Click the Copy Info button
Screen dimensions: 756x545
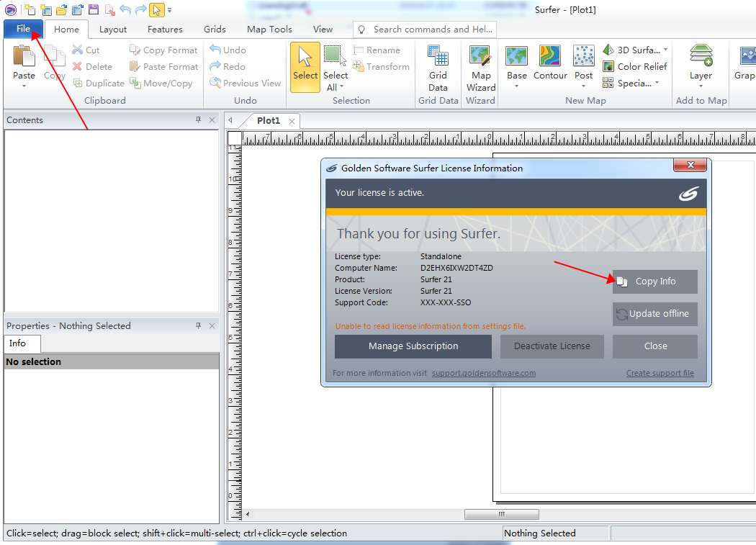654,281
